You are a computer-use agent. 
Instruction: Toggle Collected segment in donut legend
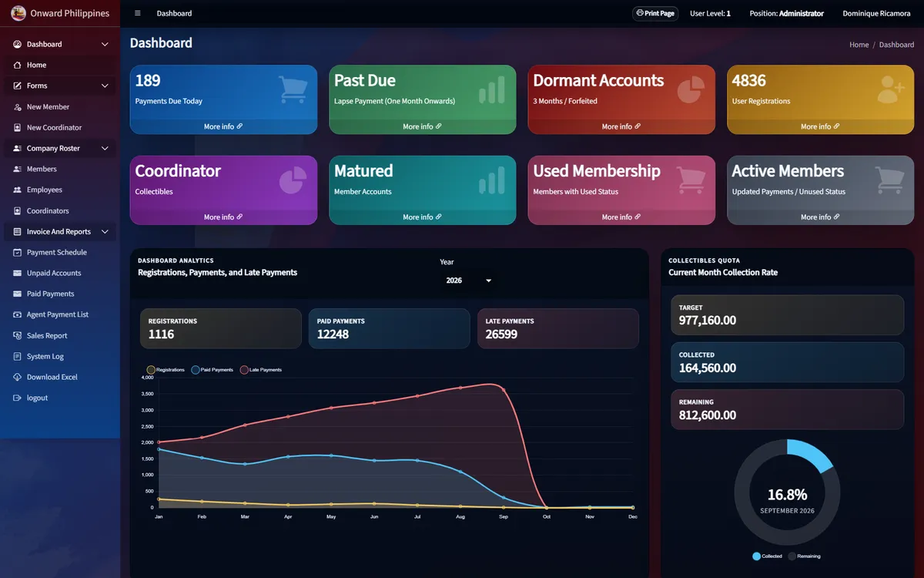click(x=768, y=556)
